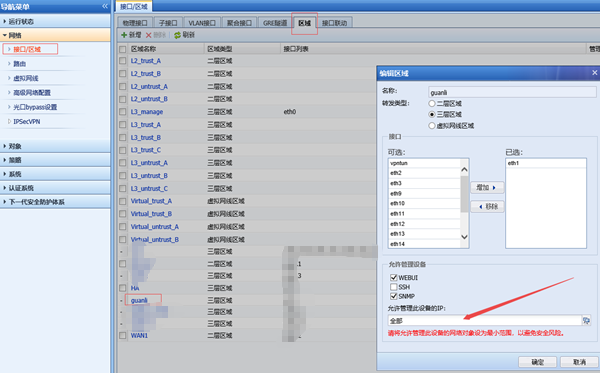
Task: Open the 虚拟网线 navigation item
Action: click(26, 78)
